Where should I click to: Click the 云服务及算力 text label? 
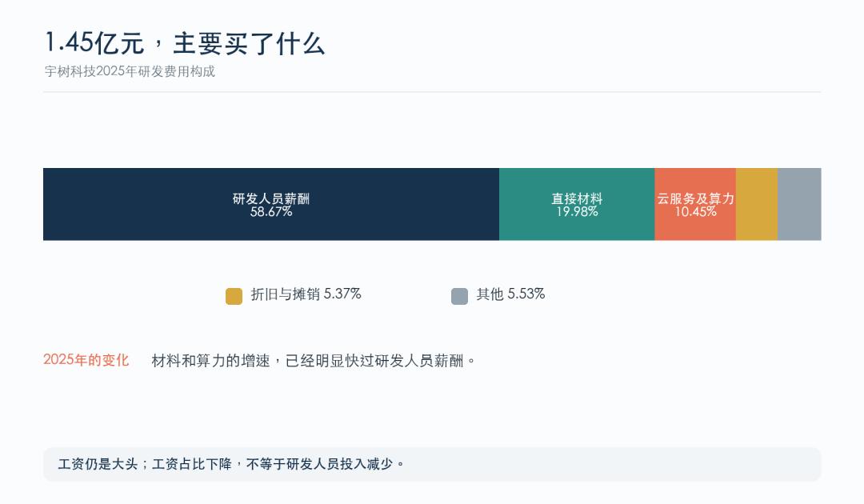[695, 198]
